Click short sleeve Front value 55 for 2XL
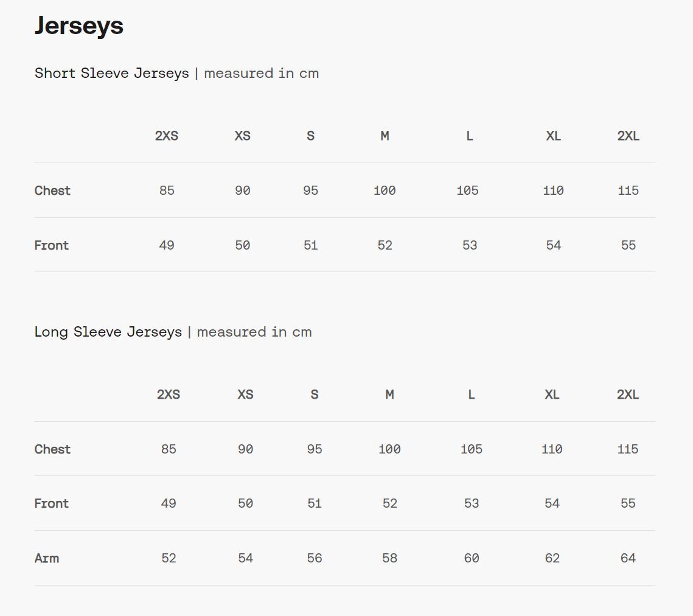 pyautogui.click(x=628, y=245)
